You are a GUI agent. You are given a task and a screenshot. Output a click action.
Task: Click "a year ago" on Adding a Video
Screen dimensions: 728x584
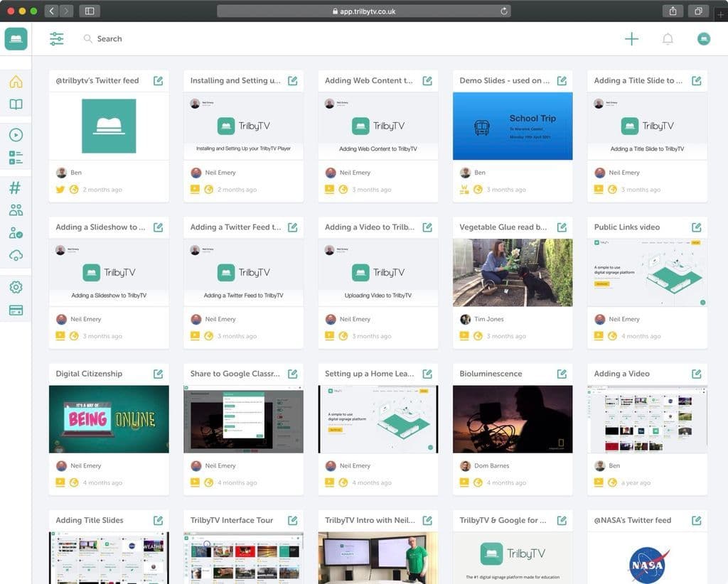[636, 483]
